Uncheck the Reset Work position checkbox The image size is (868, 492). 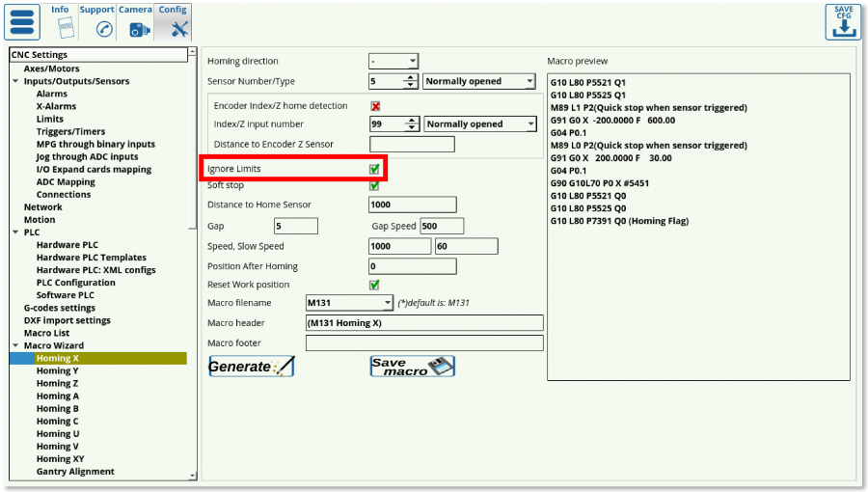(x=375, y=285)
